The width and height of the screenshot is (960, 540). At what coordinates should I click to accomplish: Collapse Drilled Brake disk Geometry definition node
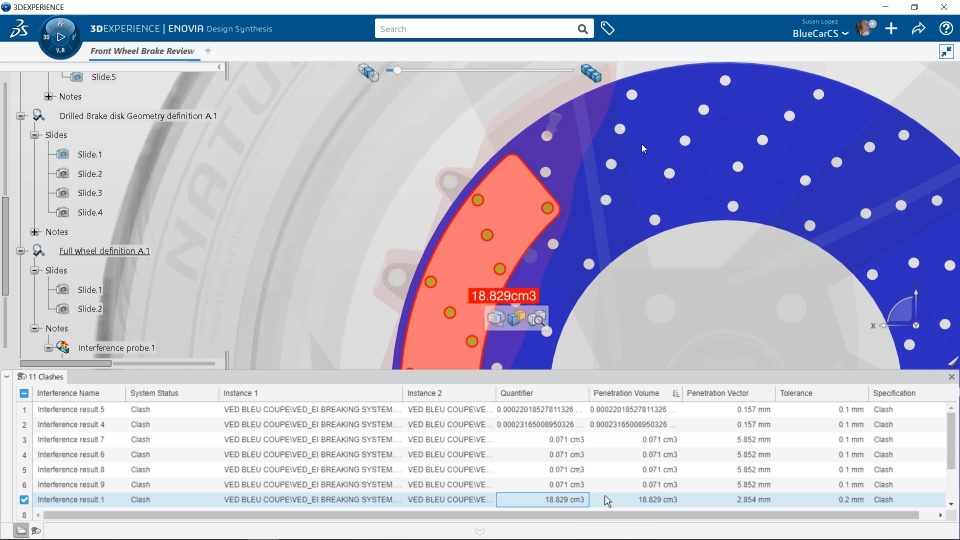[x=21, y=116]
